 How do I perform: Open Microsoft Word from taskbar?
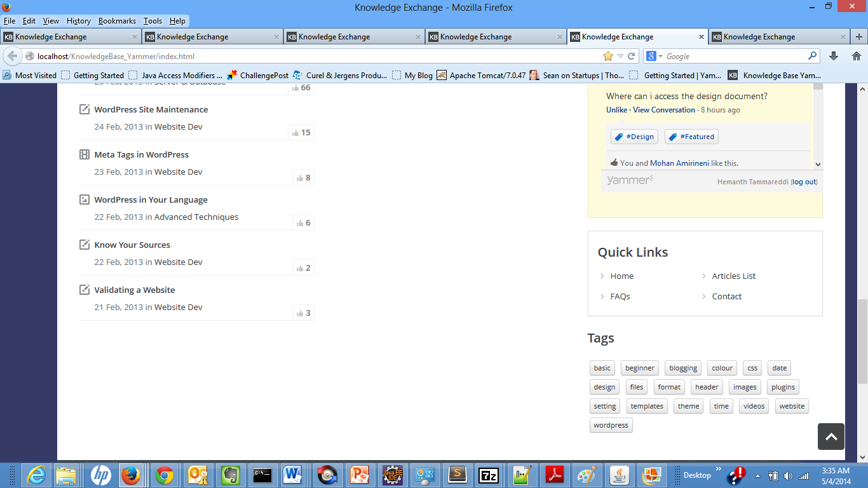click(293, 475)
